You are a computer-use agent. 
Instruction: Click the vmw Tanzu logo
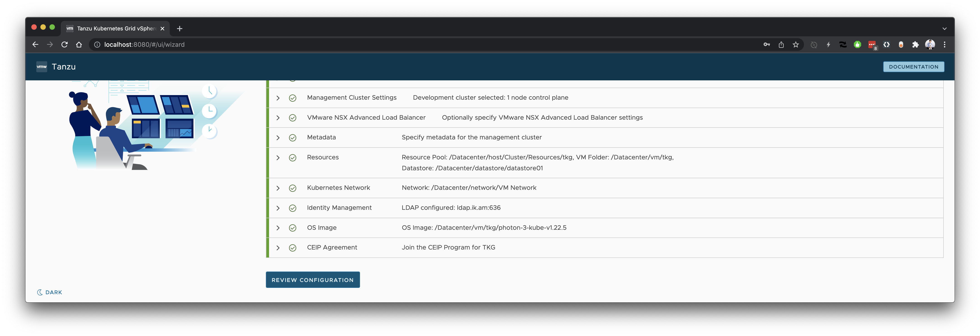pyautogui.click(x=42, y=67)
